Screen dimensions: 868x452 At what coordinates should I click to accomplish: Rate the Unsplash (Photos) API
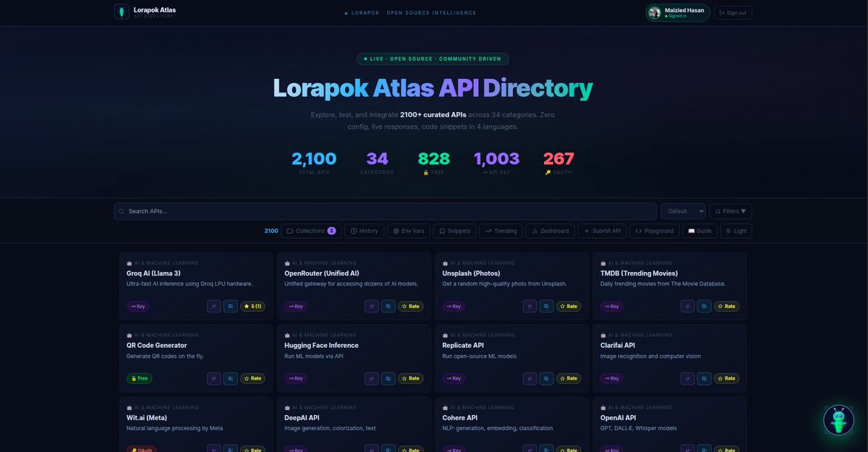[x=569, y=306]
